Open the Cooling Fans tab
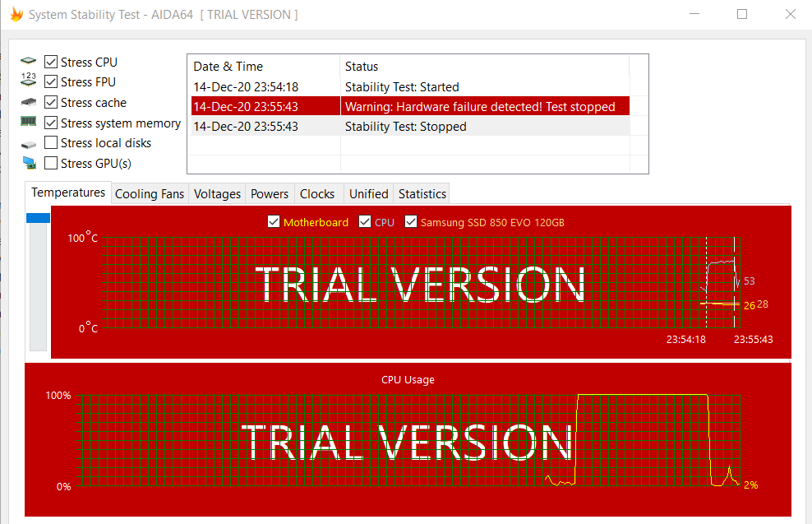This screenshot has width=812, height=524. pos(150,194)
